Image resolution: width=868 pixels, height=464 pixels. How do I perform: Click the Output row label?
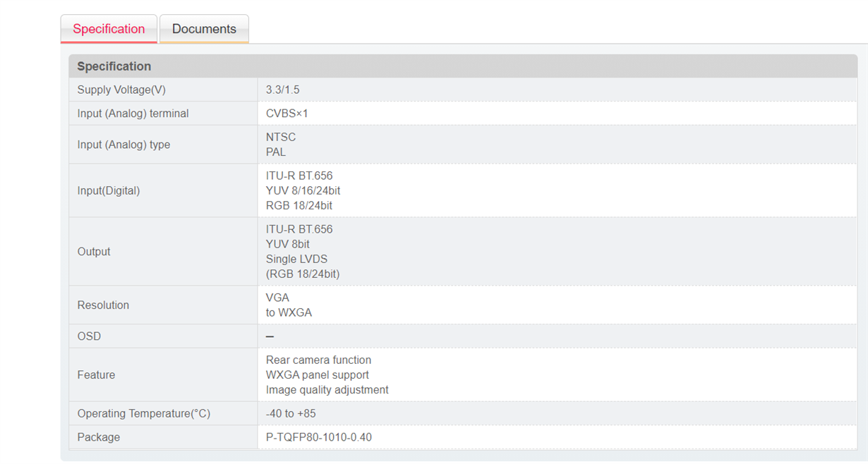click(x=94, y=252)
